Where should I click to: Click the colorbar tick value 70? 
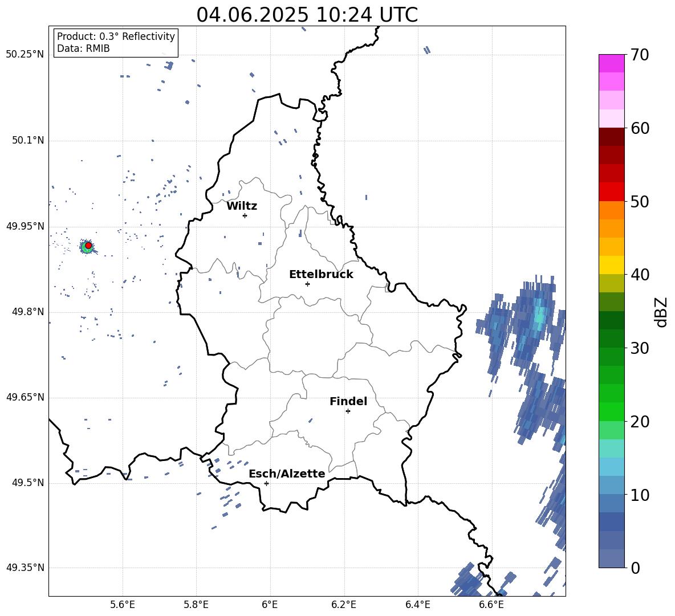coord(640,55)
